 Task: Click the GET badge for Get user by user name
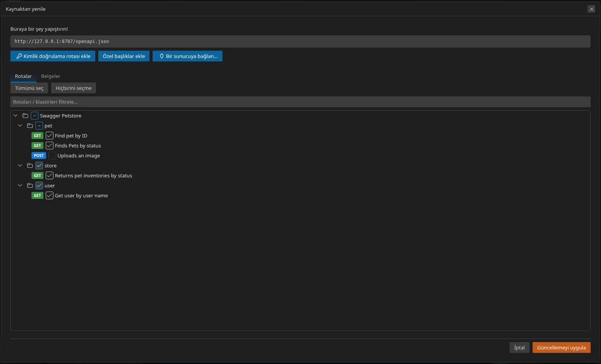[x=37, y=195]
